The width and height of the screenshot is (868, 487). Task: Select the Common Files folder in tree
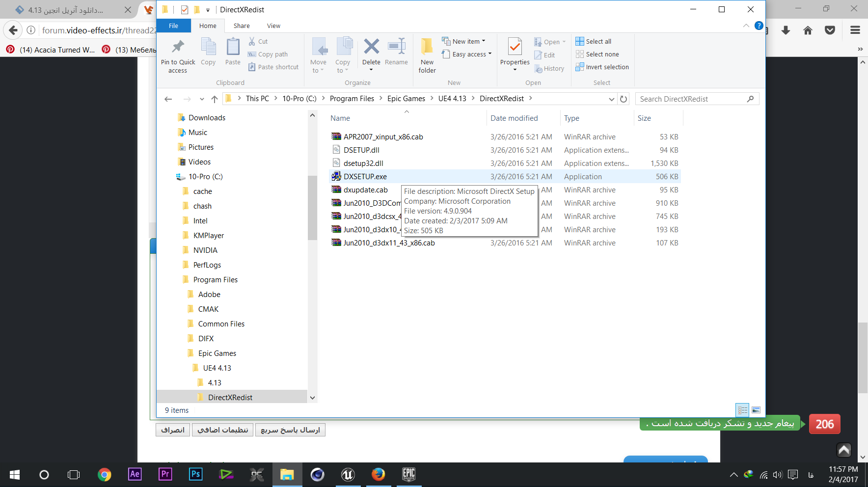221,324
